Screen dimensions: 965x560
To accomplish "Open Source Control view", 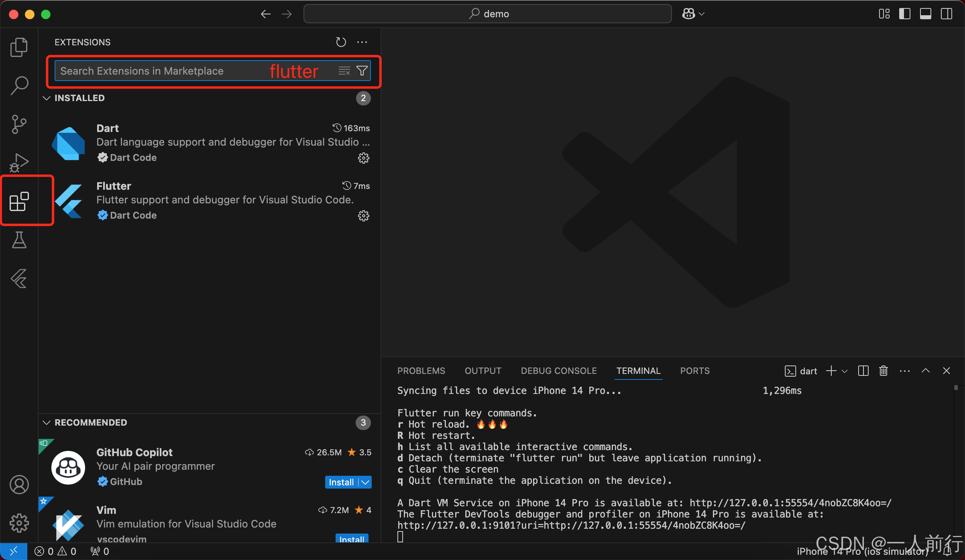I will click(19, 124).
